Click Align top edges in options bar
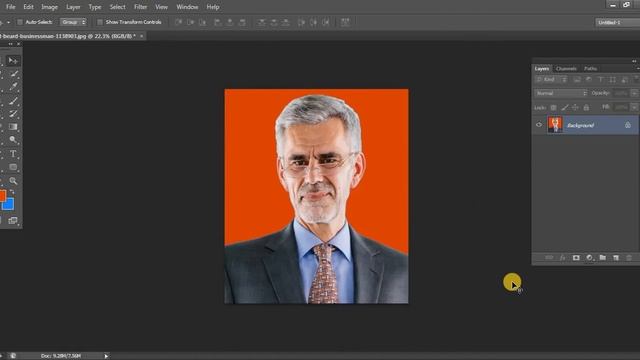This screenshot has width=640, height=360. 178,22
